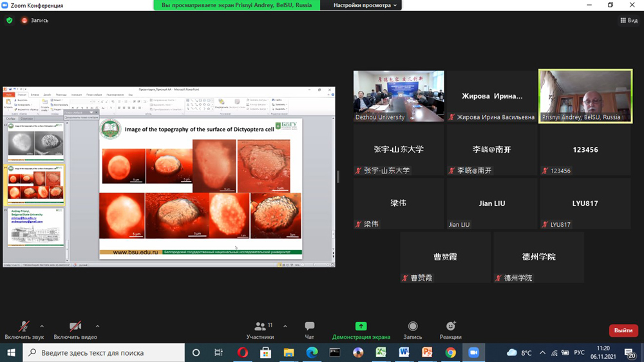Open the Participants panel
The height and width of the screenshot is (362, 644).
pyautogui.click(x=260, y=330)
